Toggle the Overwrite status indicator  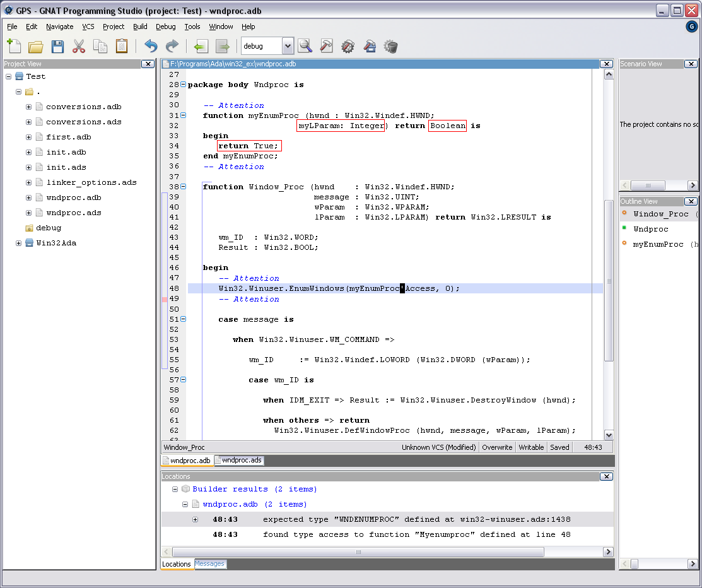pyautogui.click(x=497, y=447)
